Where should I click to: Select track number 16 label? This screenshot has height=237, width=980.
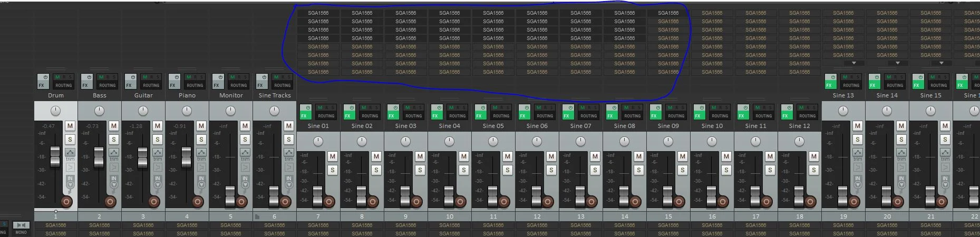tap(712, 216)
